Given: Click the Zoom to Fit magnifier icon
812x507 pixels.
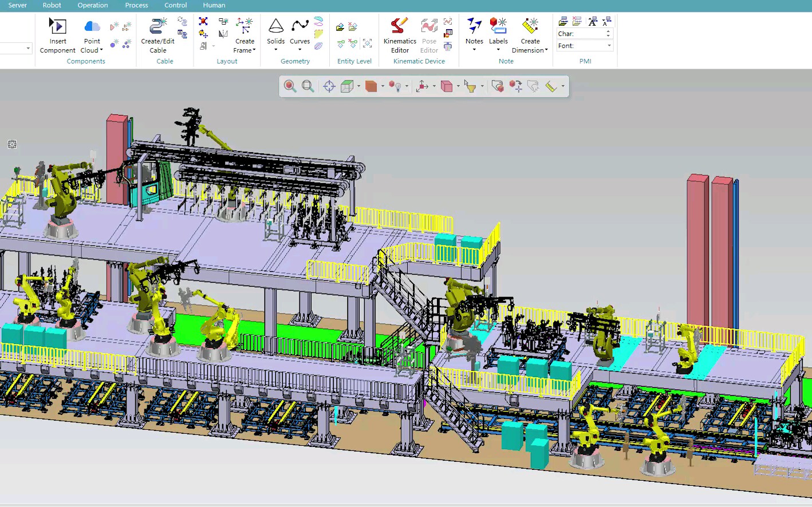Looking at the screenshot, I should tap(308, 86).
